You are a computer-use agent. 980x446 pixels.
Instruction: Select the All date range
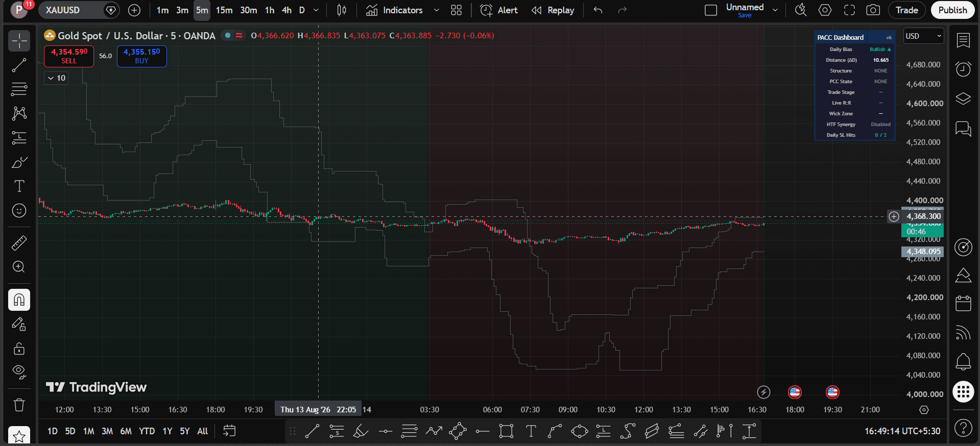coord(203,431)
